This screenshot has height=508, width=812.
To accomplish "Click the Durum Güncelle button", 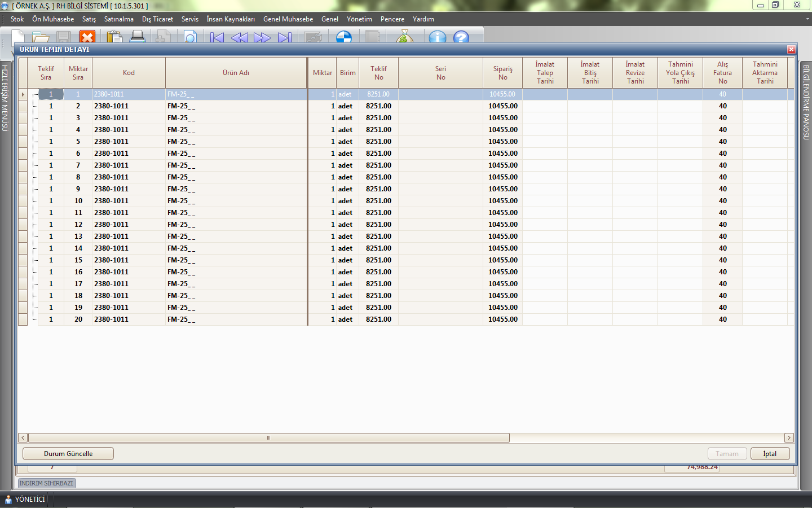I will [68, 454].
